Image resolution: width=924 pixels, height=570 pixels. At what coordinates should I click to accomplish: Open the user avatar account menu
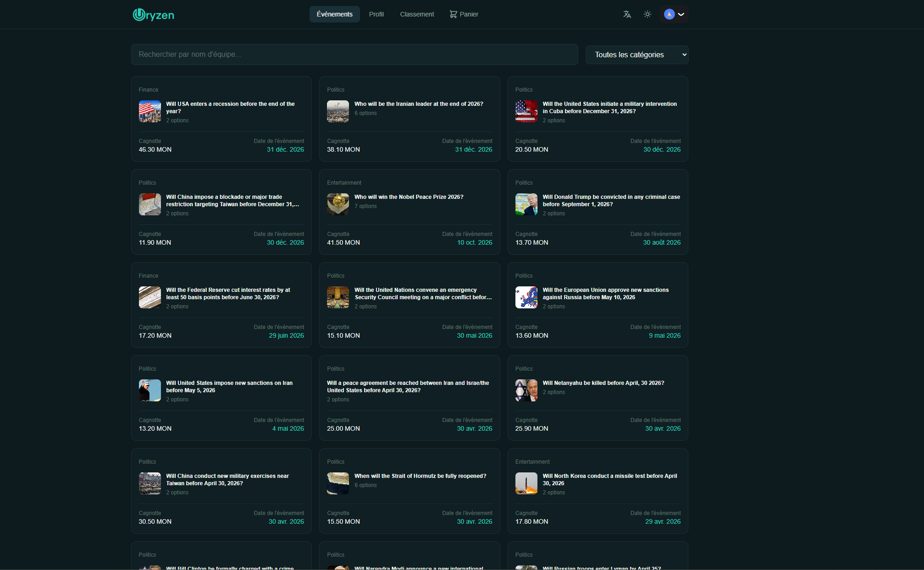tap(674, 14)
